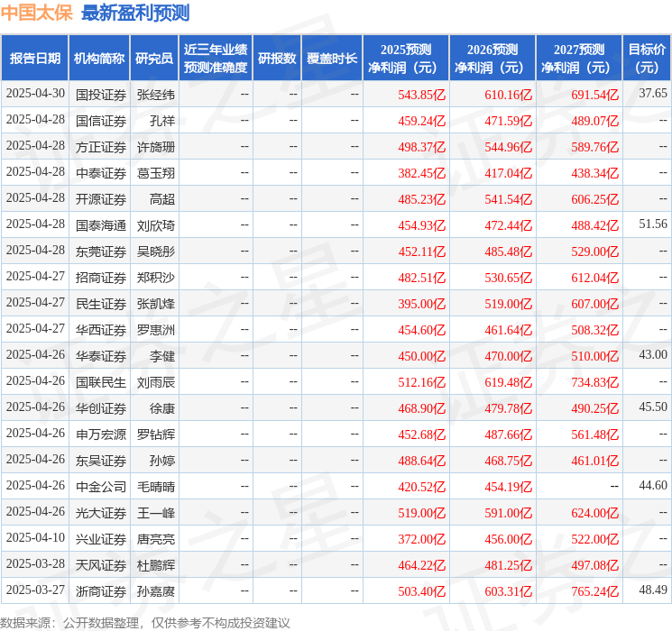Click researcher name 张经纬
The image size is (672, 631).
[156, 94]
